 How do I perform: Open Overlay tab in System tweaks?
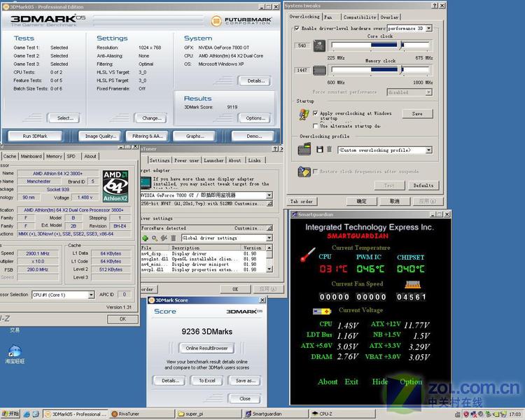pyautogui.click(x=389, y=17)
